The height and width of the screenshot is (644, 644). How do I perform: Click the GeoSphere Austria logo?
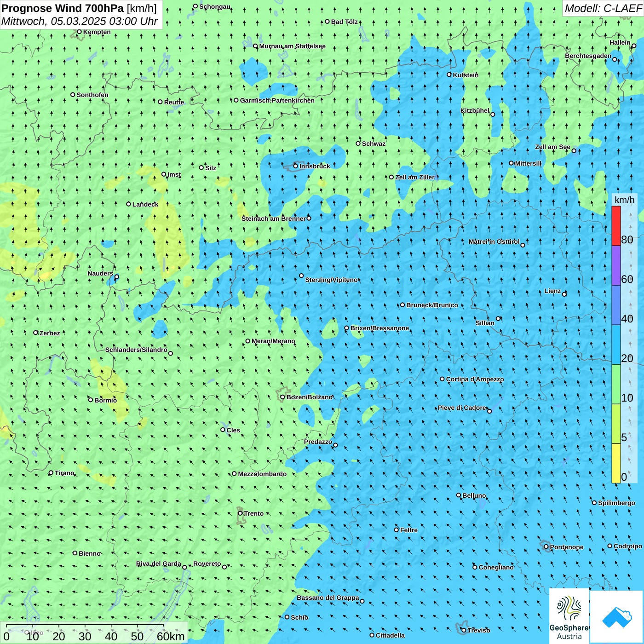coord(569,616)
